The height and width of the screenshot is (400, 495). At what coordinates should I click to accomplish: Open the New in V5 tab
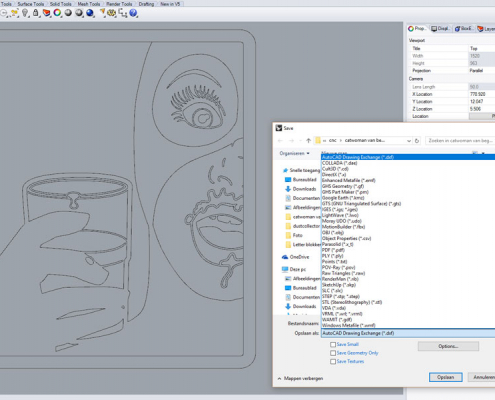pyautogui.click(x=170, y=4)
